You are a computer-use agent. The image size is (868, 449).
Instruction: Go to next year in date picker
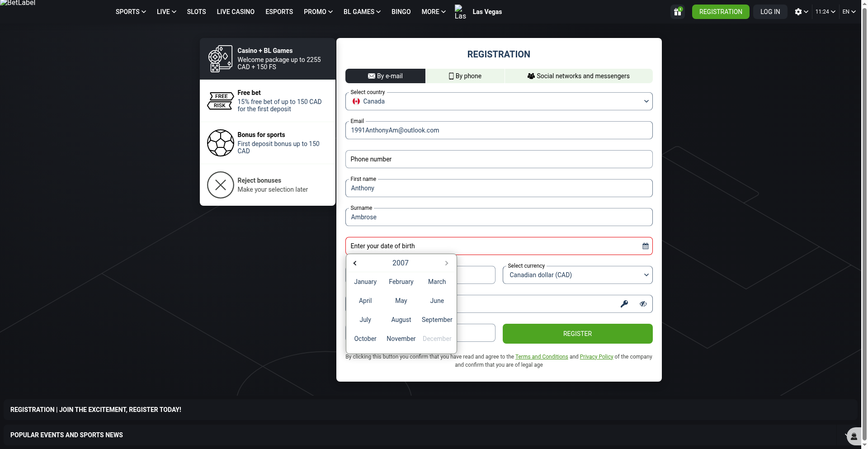point(446,263)
